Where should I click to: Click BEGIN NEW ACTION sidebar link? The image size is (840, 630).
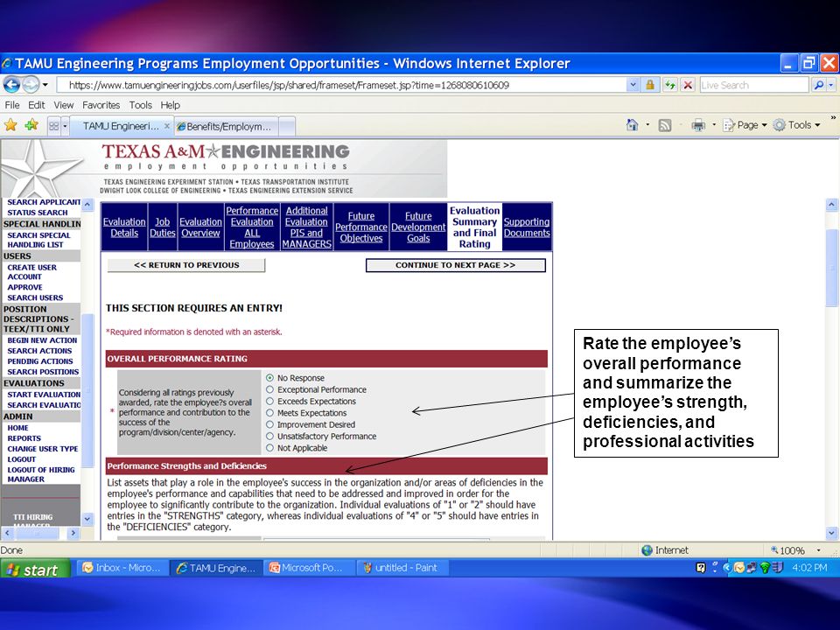point(42,340)
